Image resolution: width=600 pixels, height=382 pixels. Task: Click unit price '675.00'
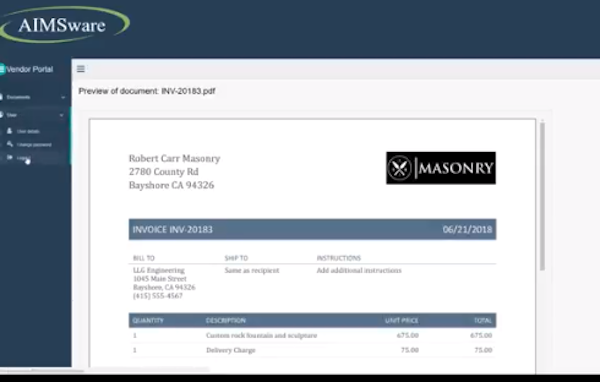point(408,335)
